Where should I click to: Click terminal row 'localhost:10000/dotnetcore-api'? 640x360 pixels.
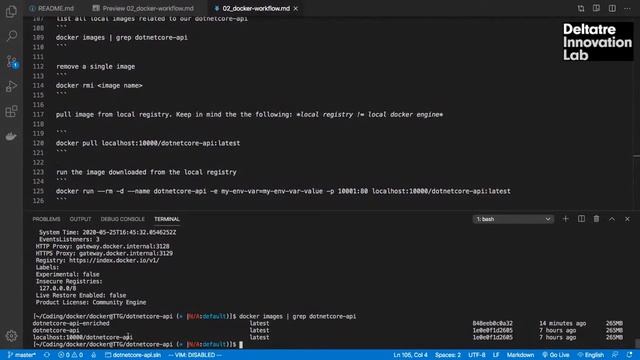pyautogui.click(x=82, y=337)
